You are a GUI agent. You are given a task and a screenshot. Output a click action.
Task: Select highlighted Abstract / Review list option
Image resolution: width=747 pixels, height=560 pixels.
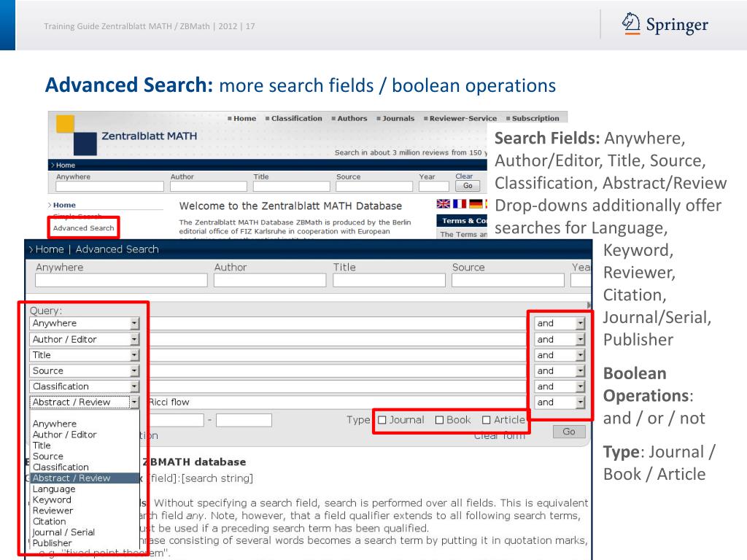point(85,478)
